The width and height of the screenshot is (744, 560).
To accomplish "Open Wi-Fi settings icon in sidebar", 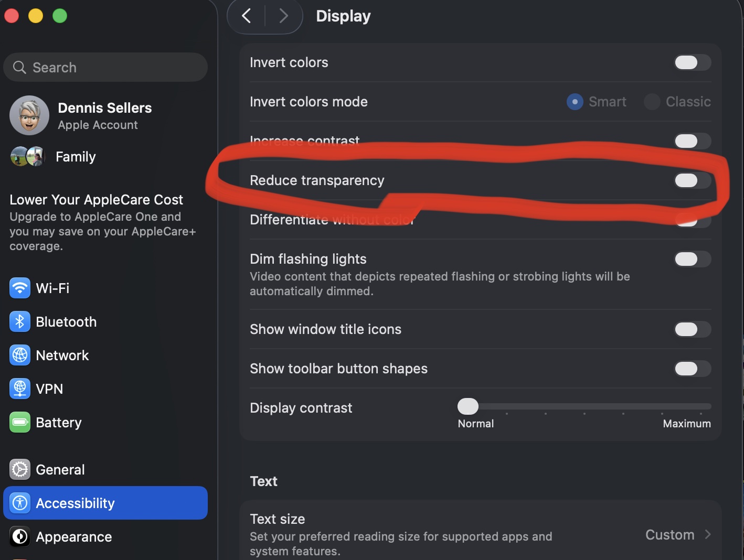I will pyautogui.click(x=20, y=288).
